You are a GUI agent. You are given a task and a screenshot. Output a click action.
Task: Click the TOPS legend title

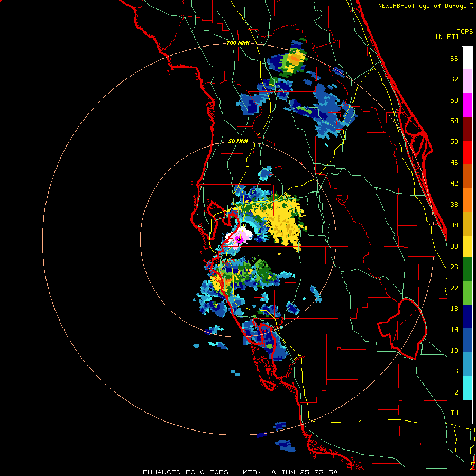[465, 31]
